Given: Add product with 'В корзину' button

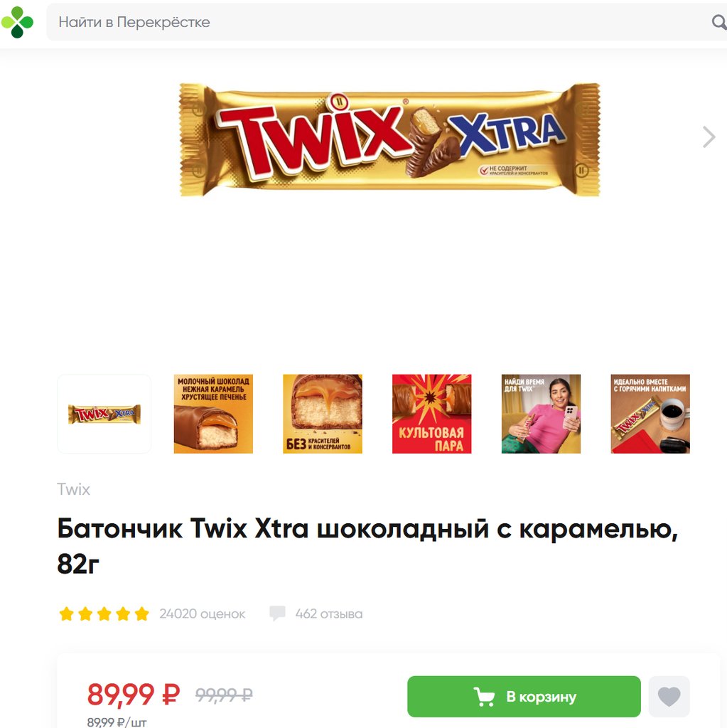Looking at the screenshot, I should click(x=524, y=697).
